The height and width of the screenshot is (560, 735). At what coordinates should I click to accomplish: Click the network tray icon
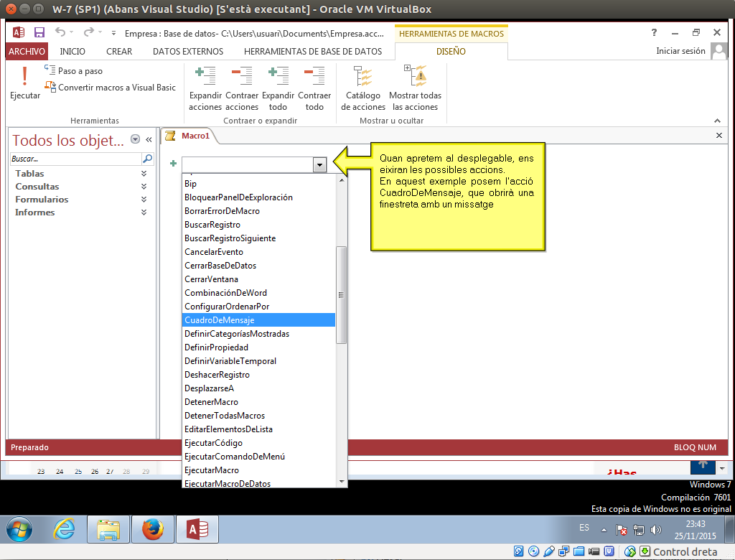[x=638, y=530]
